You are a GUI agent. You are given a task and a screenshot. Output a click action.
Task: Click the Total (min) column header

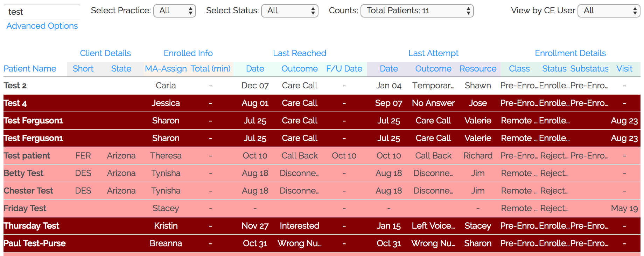[210, 69]
